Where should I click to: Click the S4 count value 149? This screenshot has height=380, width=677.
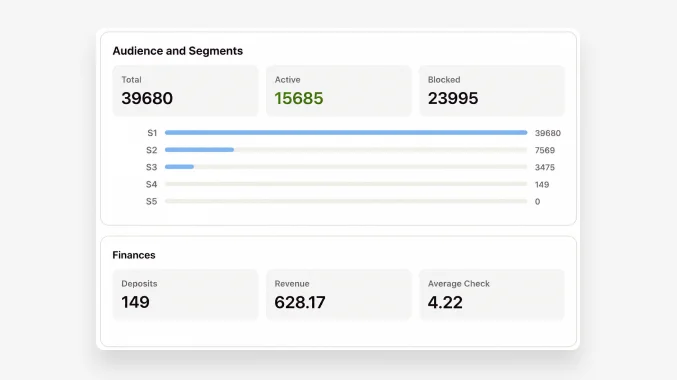point(542,184)
